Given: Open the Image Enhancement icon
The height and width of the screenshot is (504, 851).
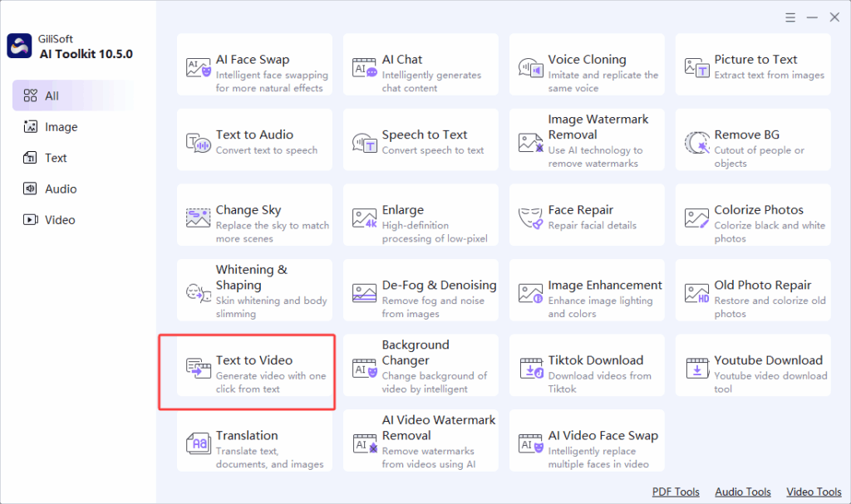Looking at the screenshot, I should coord(530,293).
